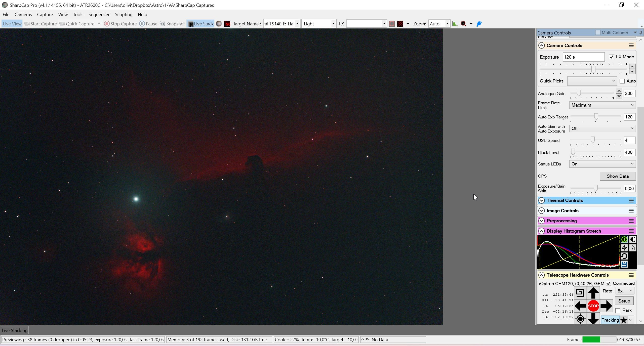644x346 pixels.
Task: Click the auto-stretch lightning bolt icon
Action: (624, 248)
